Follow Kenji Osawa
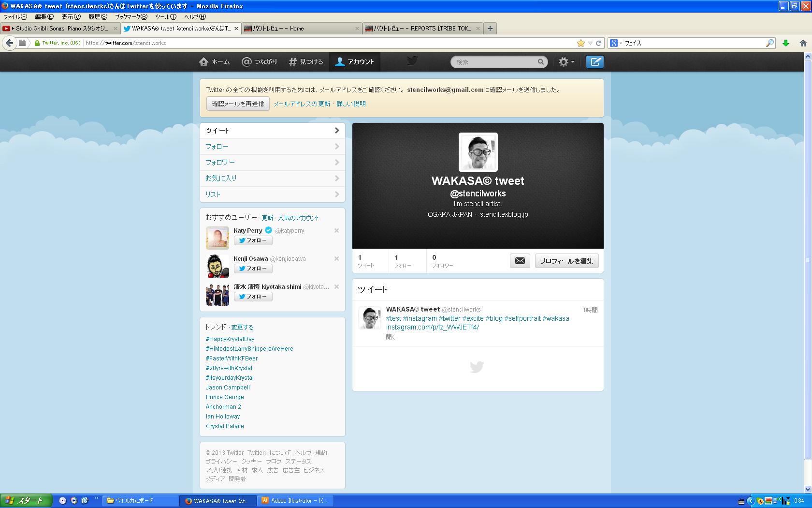The height and width of the screenshot is (508, 812). (x=253, y=269)
